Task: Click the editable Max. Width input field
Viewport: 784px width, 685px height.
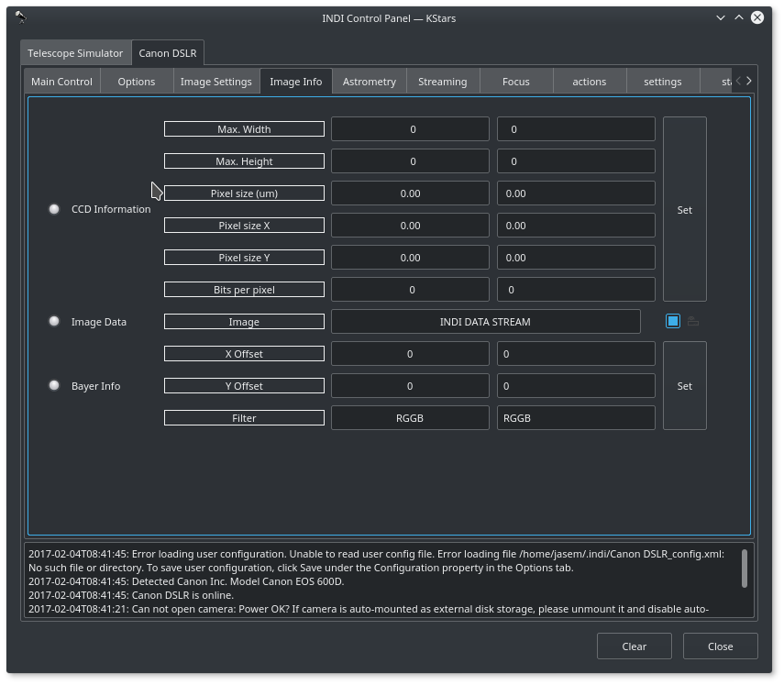Action: (575, 129)
